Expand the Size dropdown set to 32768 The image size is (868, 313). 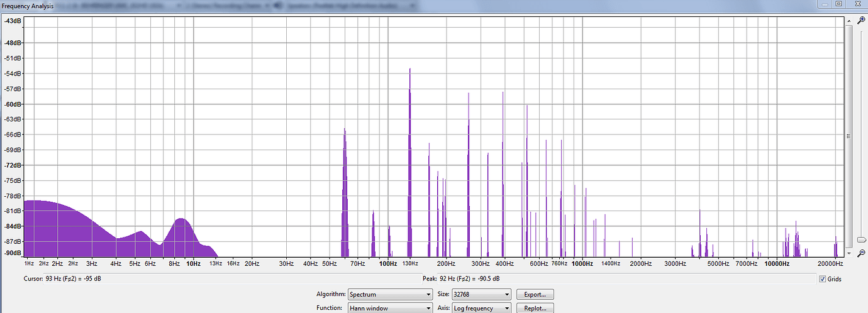(x=481, y=294)
